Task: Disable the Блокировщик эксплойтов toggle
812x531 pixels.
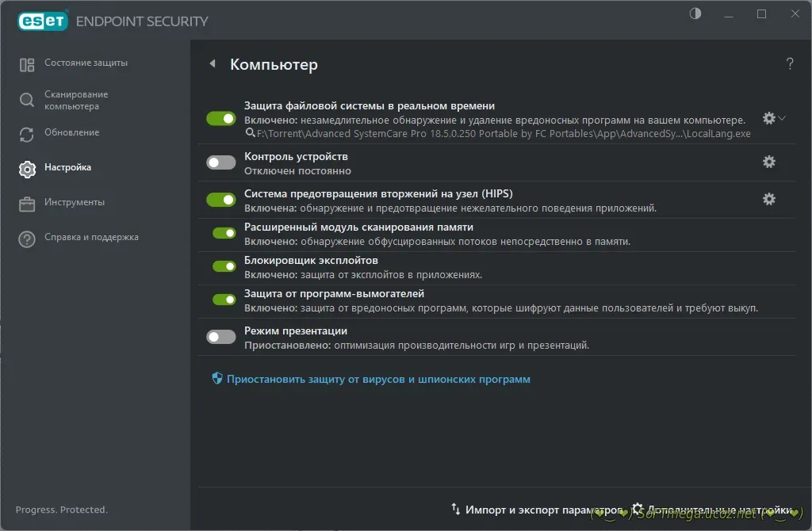Action: 224,266
